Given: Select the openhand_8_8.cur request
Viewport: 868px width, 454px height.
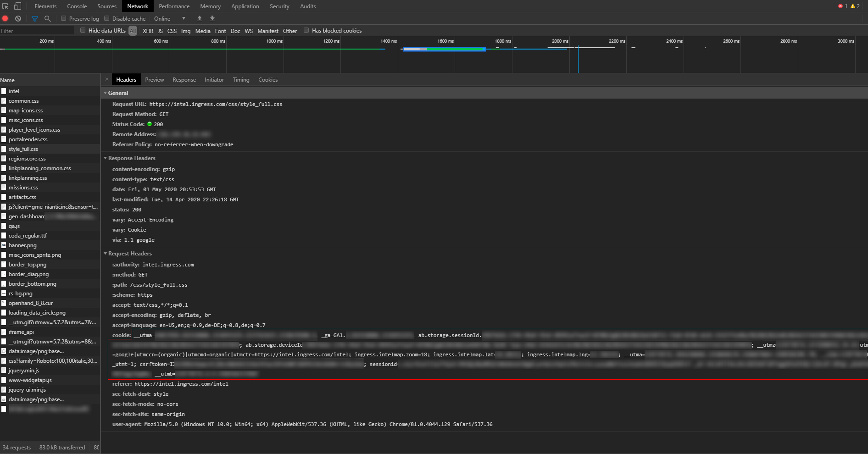Looking at the screenshot, I should [x=50, y=303].
